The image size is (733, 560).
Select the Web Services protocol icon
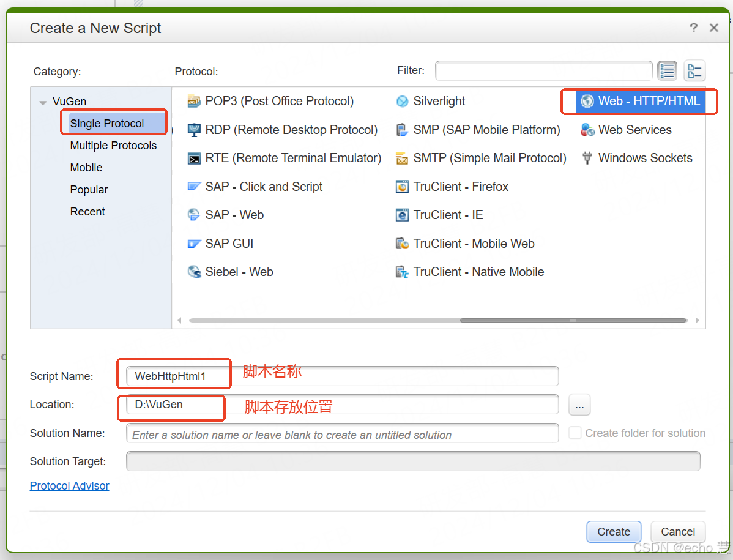(x=587, y=130)
